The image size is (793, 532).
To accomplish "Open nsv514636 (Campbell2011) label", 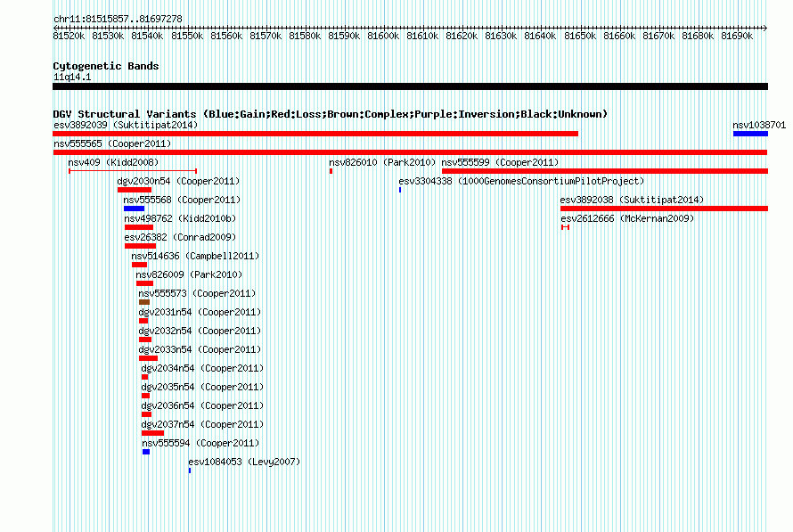I will pyautogui.click(x=195, y=256).
